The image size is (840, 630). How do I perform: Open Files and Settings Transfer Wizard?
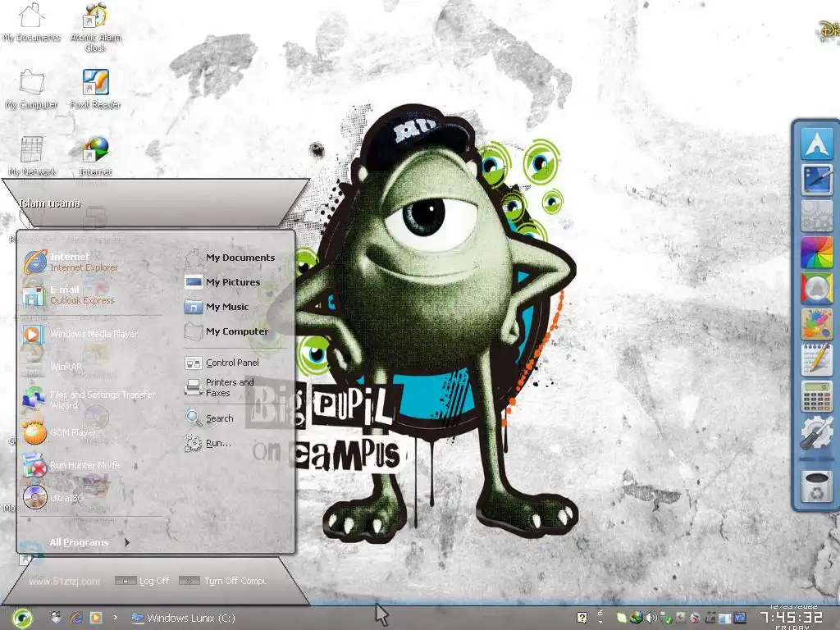(x=89, y=399)
